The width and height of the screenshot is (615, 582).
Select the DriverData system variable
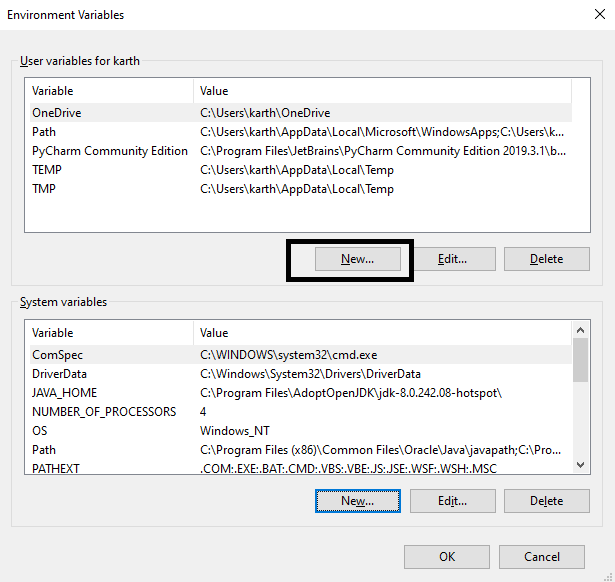(301, 374)
